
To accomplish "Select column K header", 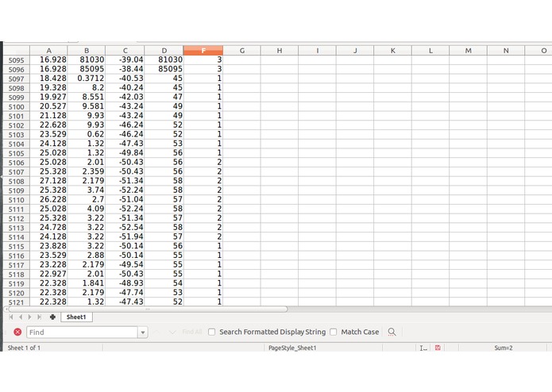I will pos(393,51).
